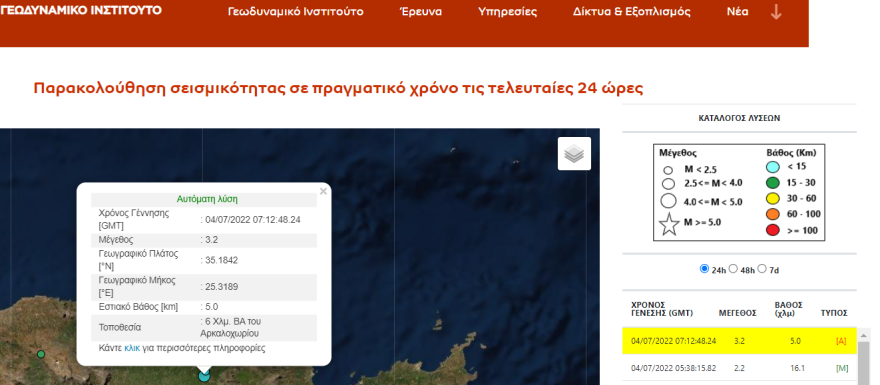Open the Υπηρεσίες menu
The width and height of the screenshot is (880, 385).
(x=507, y=12)
